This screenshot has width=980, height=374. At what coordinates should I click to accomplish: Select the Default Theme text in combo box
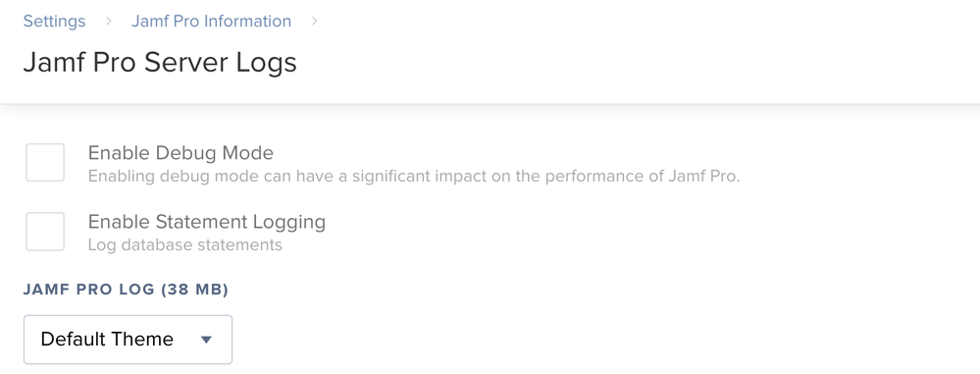click(107, 339)
